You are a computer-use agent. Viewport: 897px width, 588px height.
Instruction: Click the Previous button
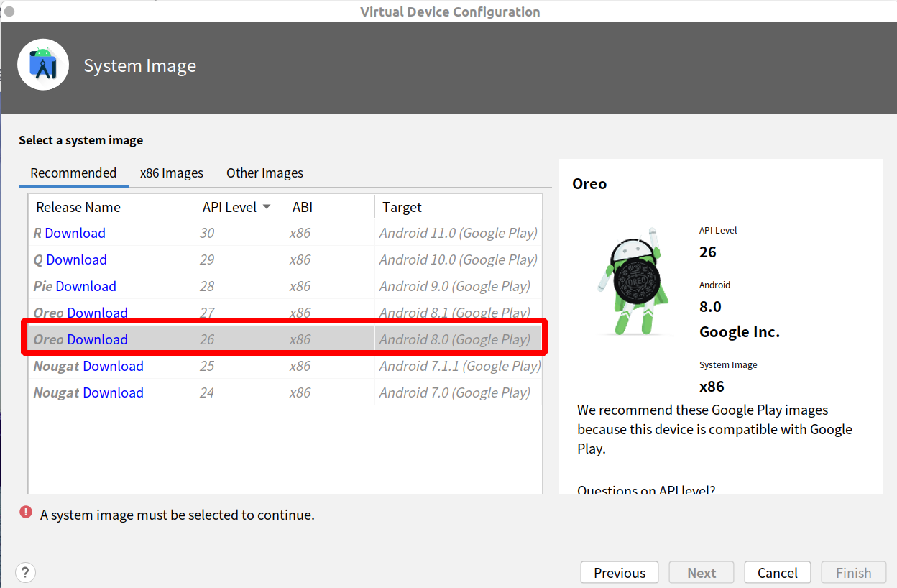[620, 573]
